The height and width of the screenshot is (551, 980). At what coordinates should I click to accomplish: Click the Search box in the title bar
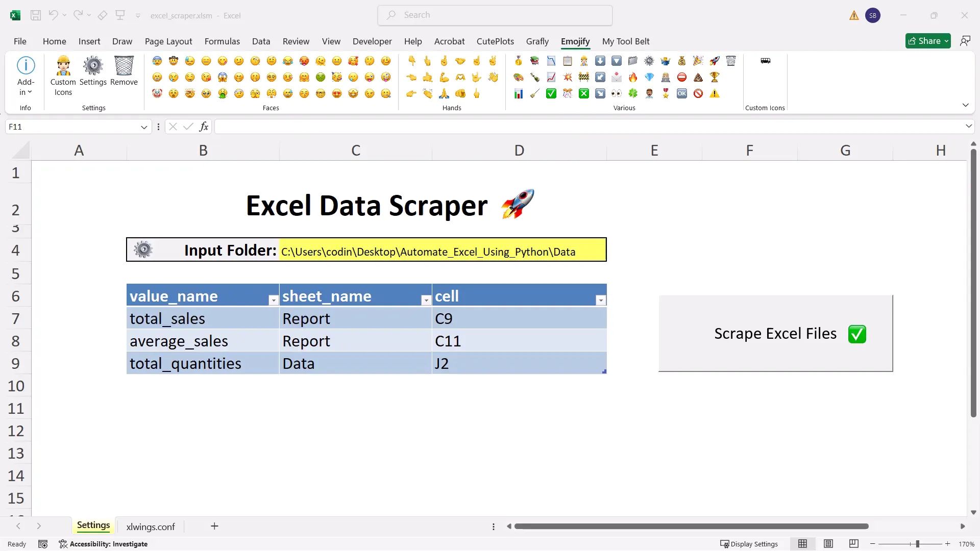[x=494, y=15]
